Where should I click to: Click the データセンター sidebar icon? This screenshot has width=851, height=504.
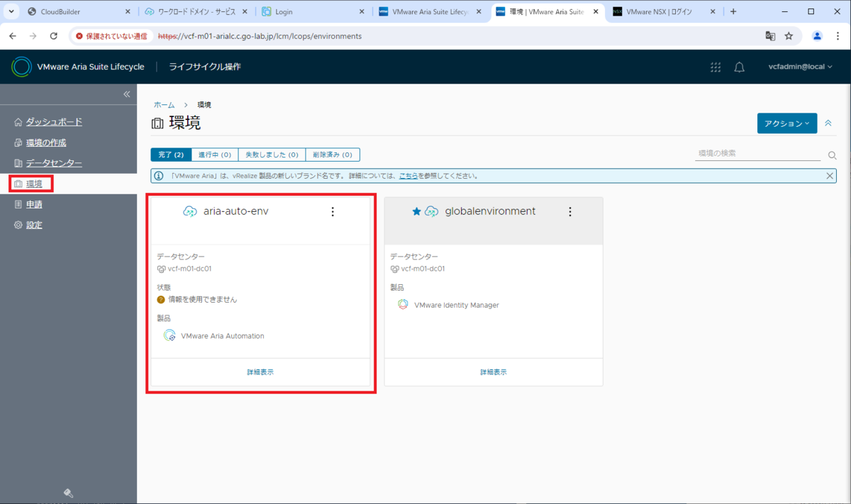click(18, 163)
